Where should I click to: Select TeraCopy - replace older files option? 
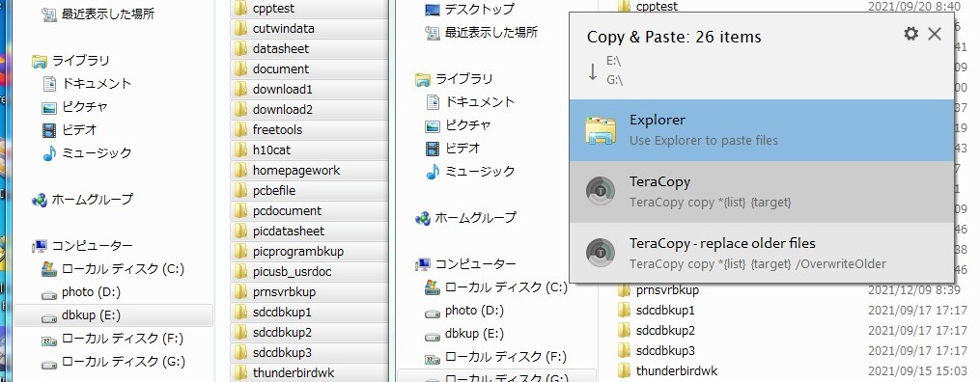(762, 253)
